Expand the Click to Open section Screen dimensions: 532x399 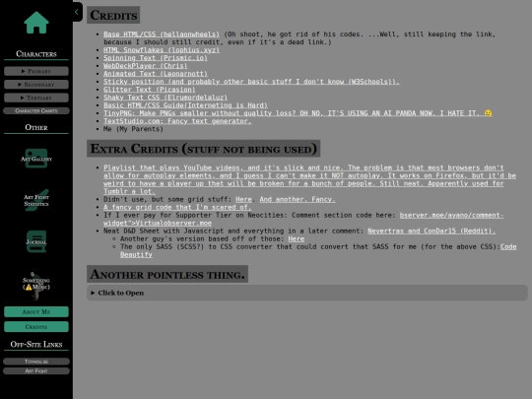pyautogui.click(x=307, y=293)
